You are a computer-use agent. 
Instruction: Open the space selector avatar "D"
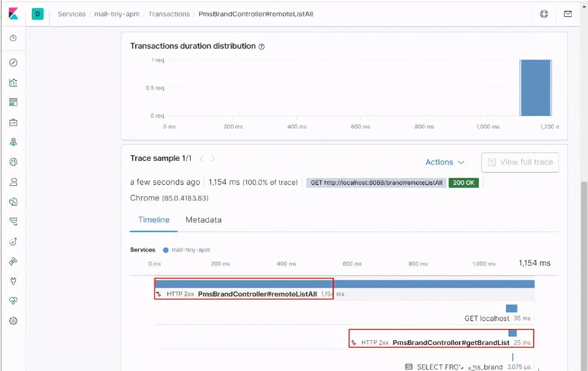pos(38,14)
